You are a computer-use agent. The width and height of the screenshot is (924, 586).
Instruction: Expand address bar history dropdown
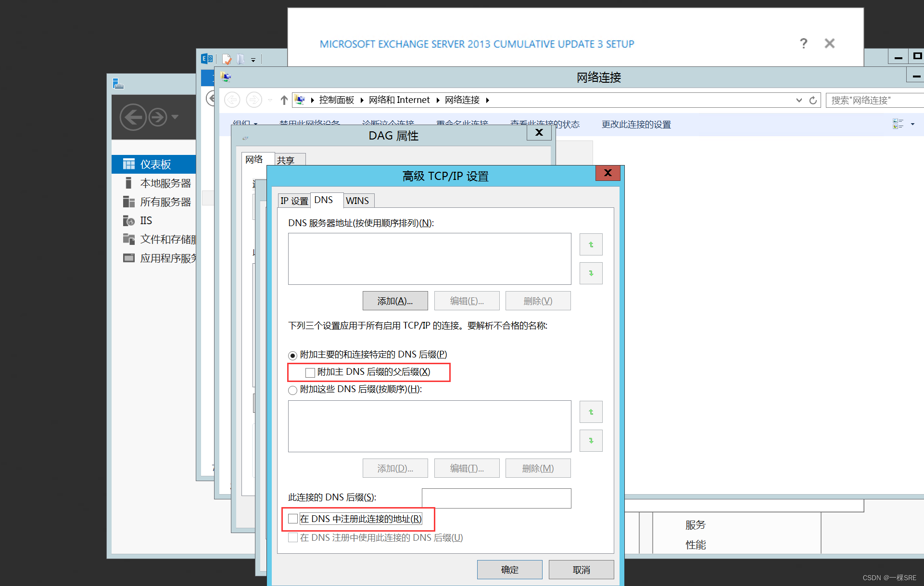[799, 100]
